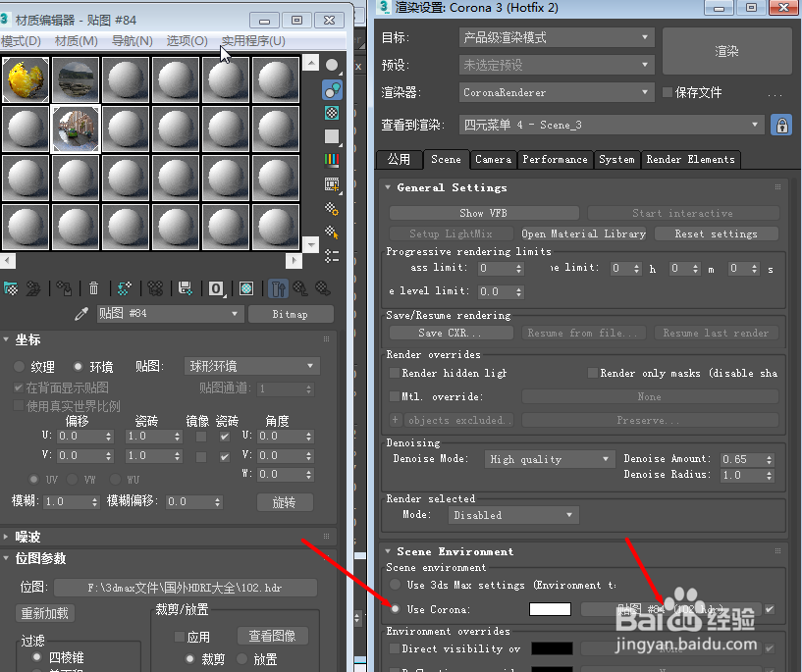Enable Render hidden lights checkbox

point(395,373)
